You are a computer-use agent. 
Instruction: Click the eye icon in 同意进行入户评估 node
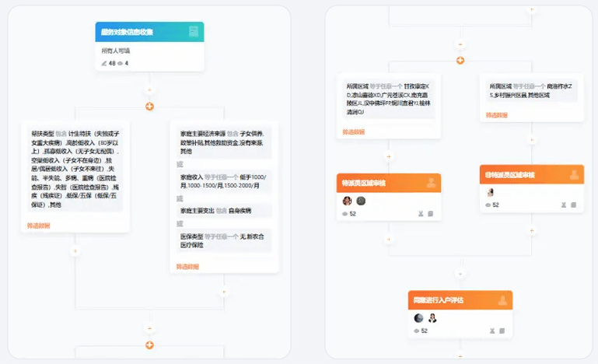coord(418,331)
